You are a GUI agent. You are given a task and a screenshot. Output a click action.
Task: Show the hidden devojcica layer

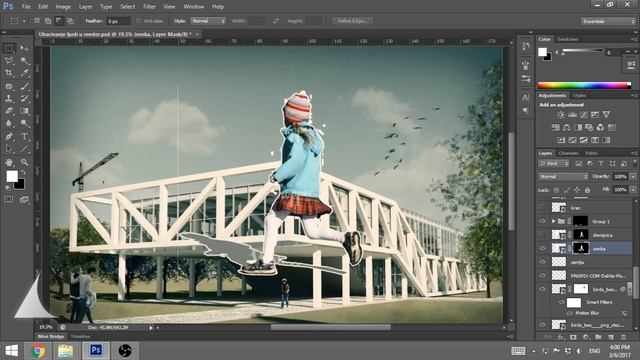coord(542,235)
